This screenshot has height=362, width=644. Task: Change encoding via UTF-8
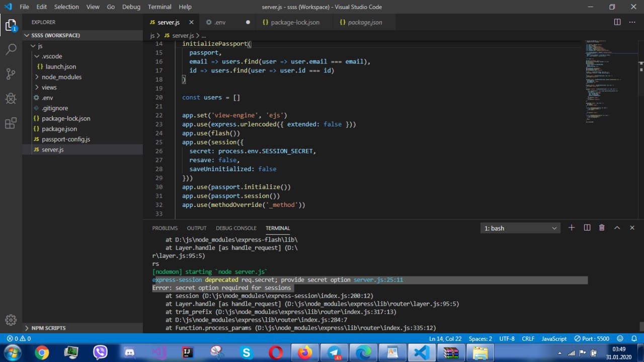click(507, 339)
